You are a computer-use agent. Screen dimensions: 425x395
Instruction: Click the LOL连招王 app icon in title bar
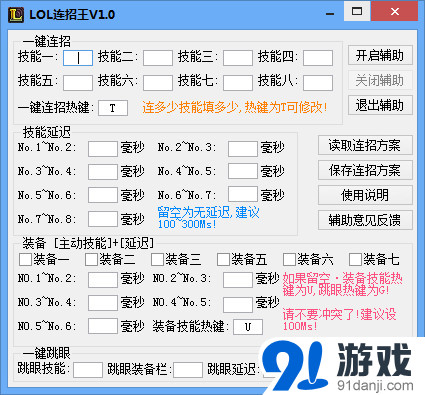[16, 14]
